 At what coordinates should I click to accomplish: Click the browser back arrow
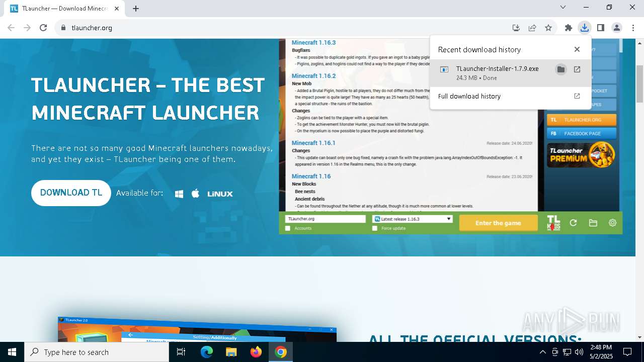click(11, 28)
